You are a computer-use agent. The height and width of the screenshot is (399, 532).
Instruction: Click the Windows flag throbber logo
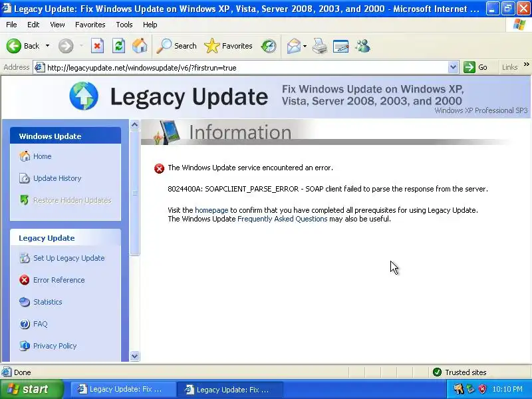(x=519, y=25)
